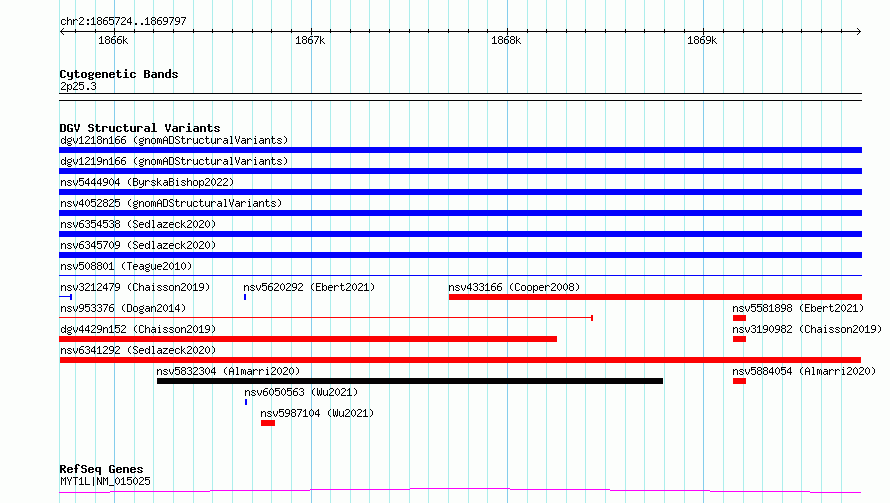890x503 pixels.
Task: Open variant nsv433166 Cooper2008 label
Action: tap(514, 287)
